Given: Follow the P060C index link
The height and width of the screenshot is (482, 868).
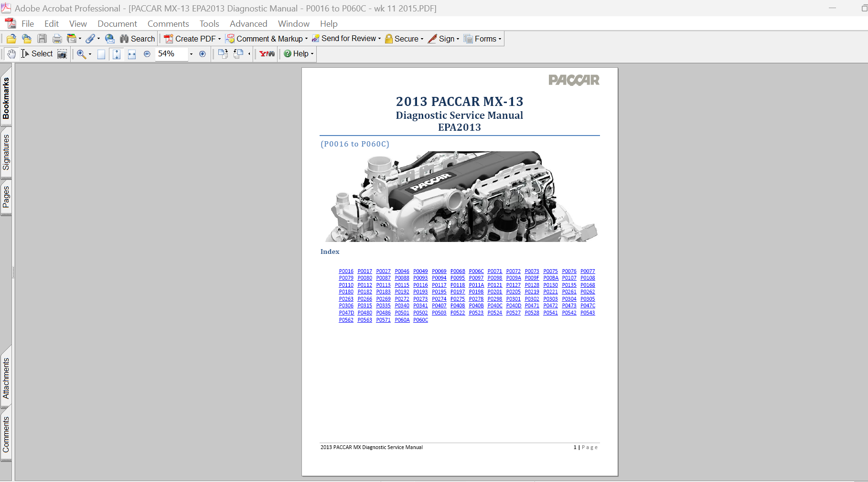Looking at the screenshot, I should pyautogui.click(x=420, y=320).
